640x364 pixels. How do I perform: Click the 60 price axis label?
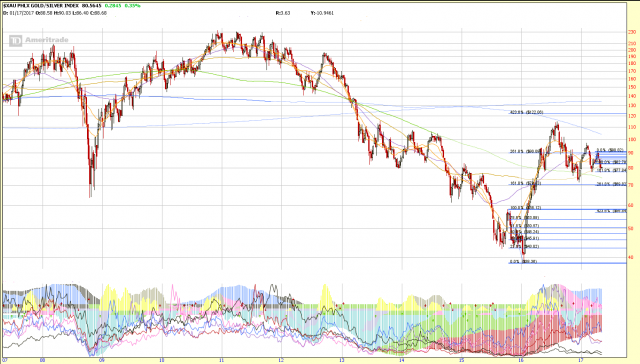click(x=631, y=205)
